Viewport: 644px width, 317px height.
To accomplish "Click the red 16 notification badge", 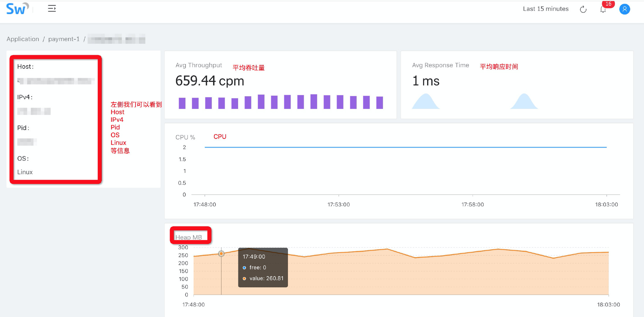I will click(608, 4).
